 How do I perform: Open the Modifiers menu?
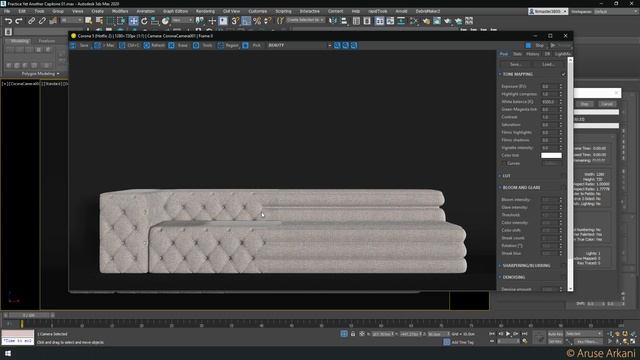tap(120, 11)
